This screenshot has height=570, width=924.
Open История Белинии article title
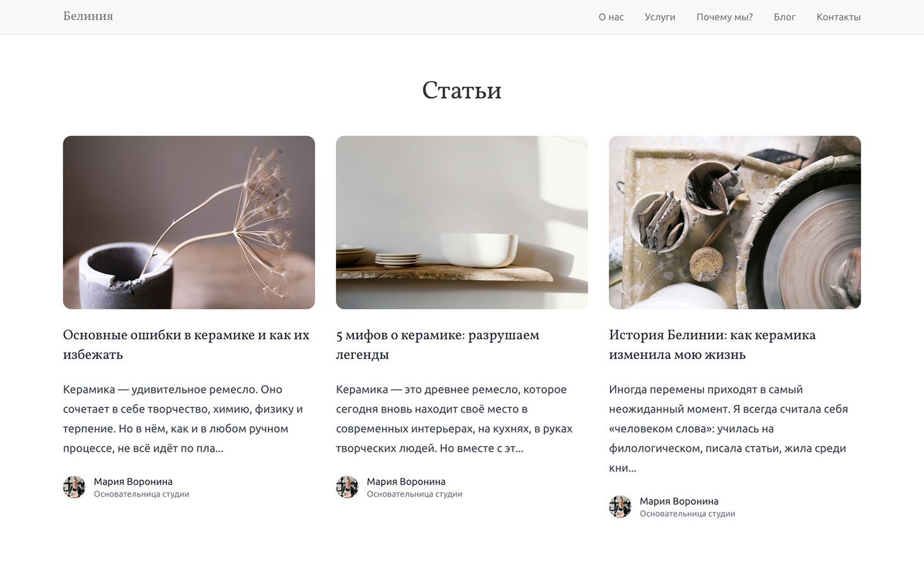pyautogui.click(x=712, y=344)
